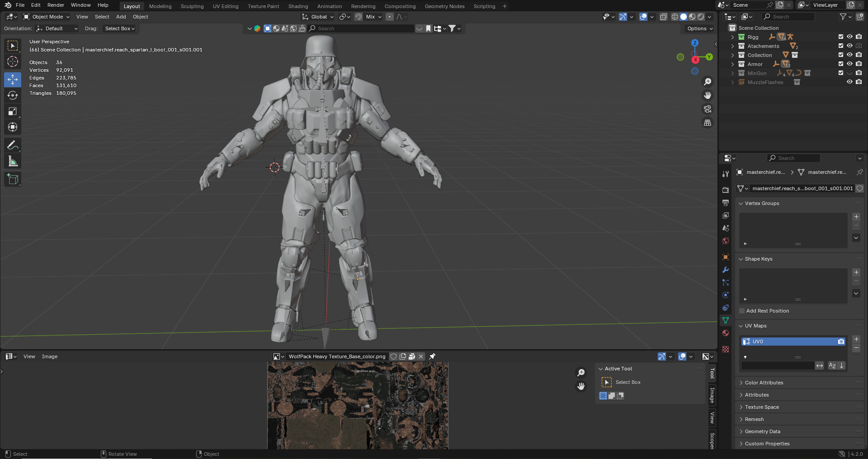Select the Move tool
Screen dimensions: 868x459
click(13, 80)
